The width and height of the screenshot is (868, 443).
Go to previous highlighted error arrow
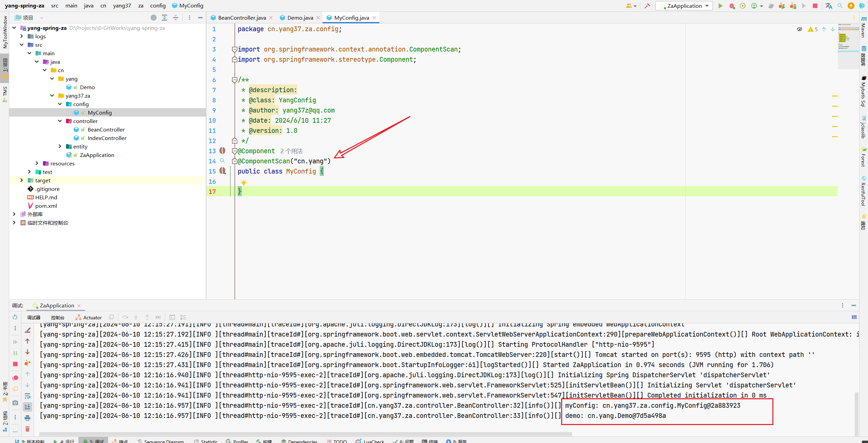824,29
